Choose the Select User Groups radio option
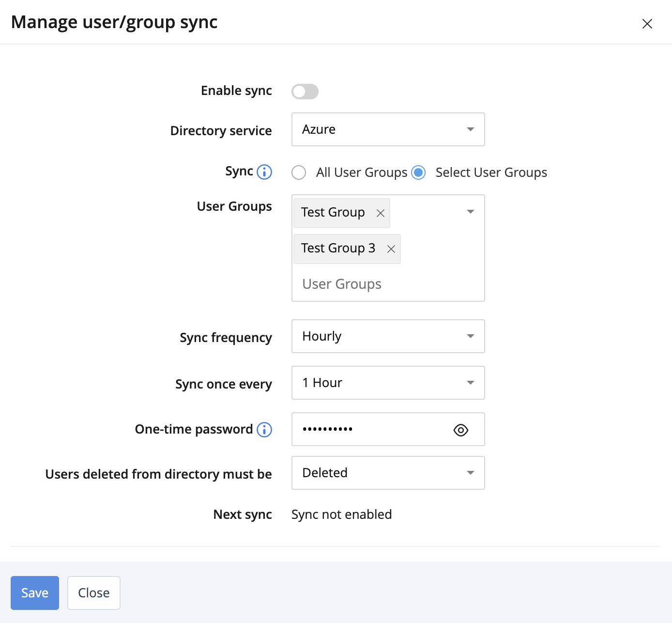This screenshot has width=672, height=623. pos(418,172)
